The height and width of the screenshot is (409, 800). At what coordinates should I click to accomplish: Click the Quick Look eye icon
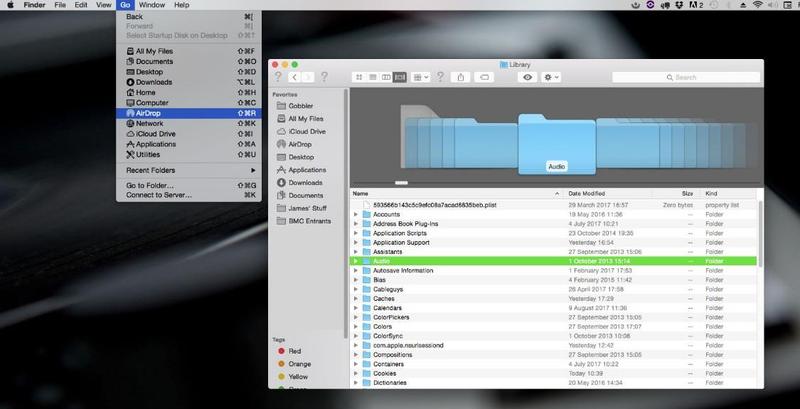tap(528, 76)
